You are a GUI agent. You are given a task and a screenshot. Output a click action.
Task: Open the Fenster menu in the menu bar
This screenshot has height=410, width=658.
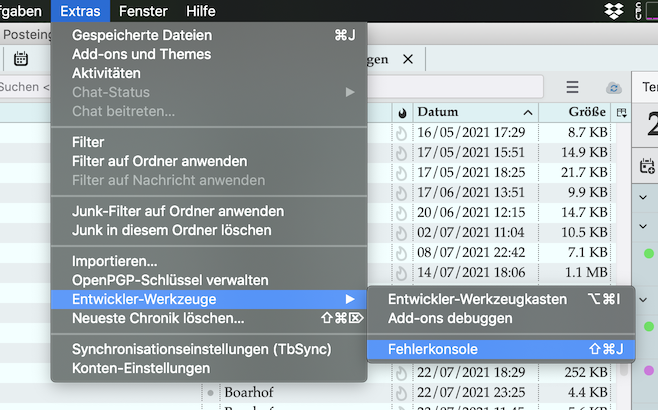click(x=143, y=11)
